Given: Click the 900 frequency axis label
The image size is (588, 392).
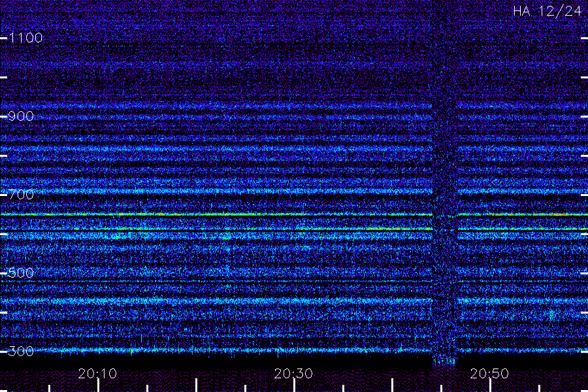Looking at the screenshot, I should point(21,116).
